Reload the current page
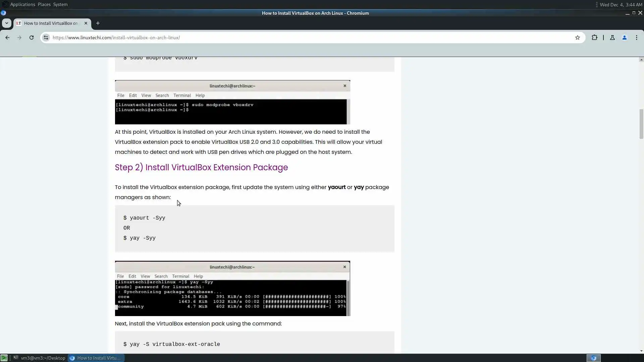Viewport: 644px width, 362px height. pyautogui.click(x=32, y=38)
